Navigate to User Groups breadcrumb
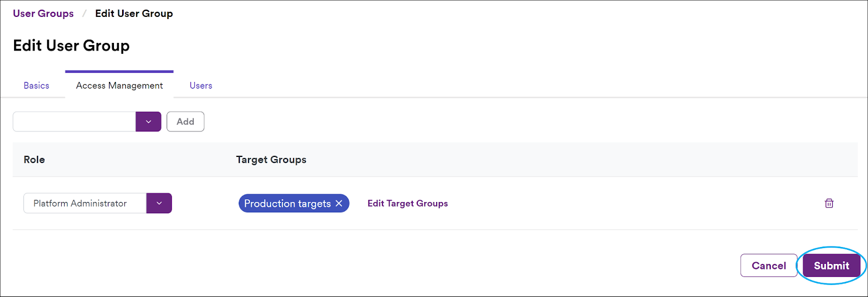868x297 pixels. click(43, 14)
